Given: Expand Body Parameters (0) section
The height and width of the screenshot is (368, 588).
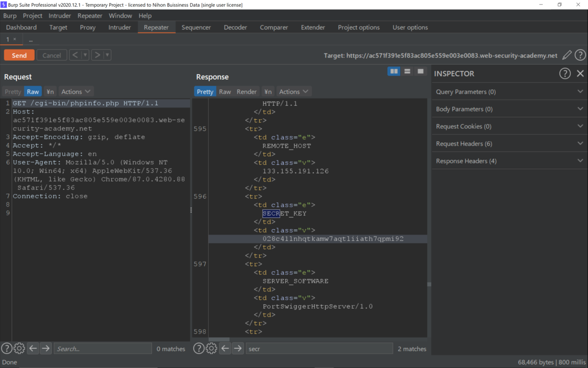Looking at the screenshot, I should coord(510,109).
